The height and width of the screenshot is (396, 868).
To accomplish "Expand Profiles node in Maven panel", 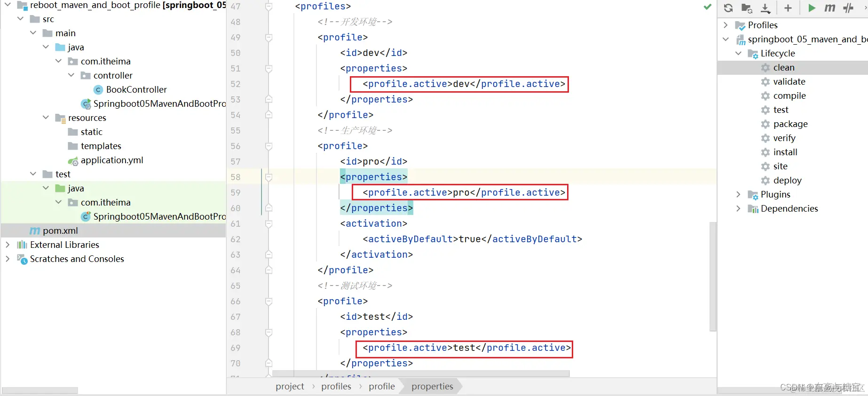I will 726,25.
